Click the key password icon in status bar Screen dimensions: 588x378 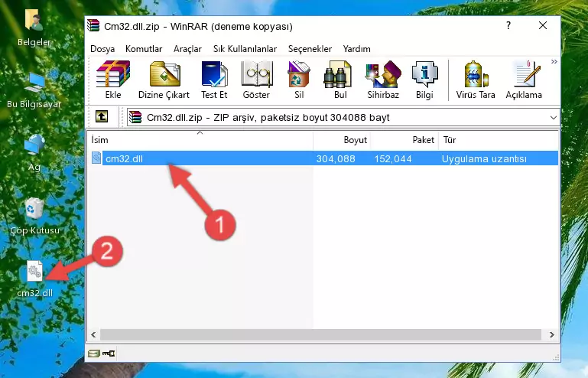pos(109,354)
